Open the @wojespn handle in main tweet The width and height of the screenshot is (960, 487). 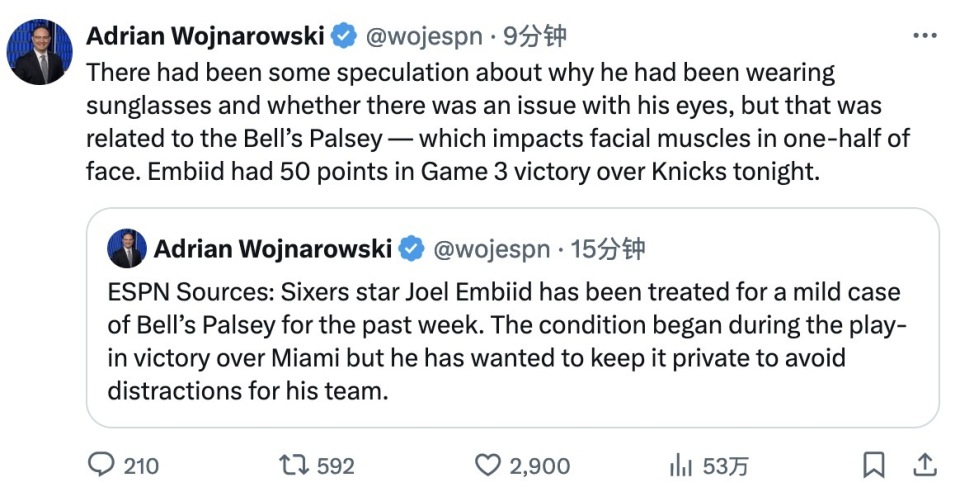(424, 37)
